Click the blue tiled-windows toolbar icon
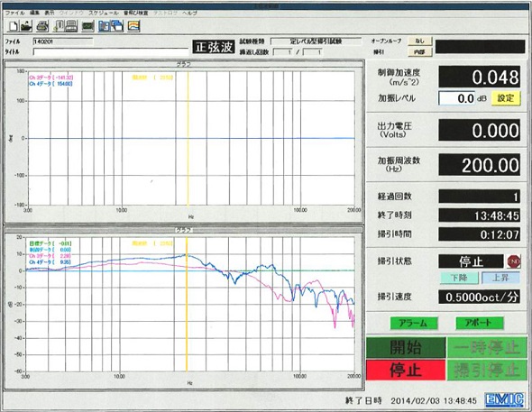 point(105,26)
